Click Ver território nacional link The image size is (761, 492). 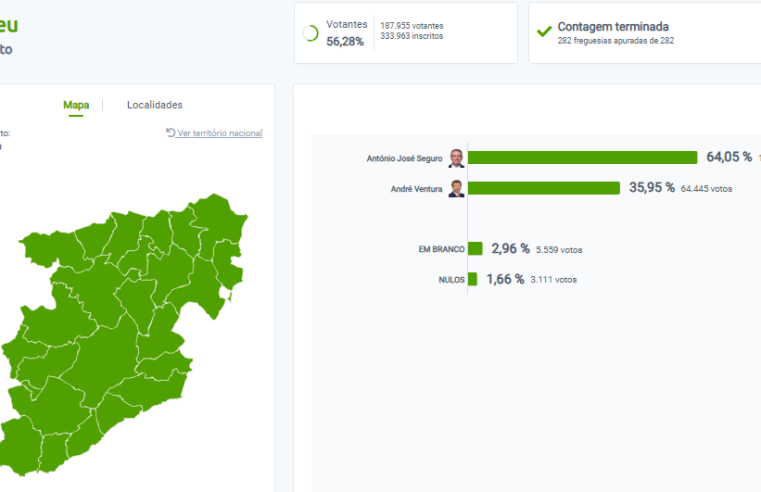[x=219, y=133]
